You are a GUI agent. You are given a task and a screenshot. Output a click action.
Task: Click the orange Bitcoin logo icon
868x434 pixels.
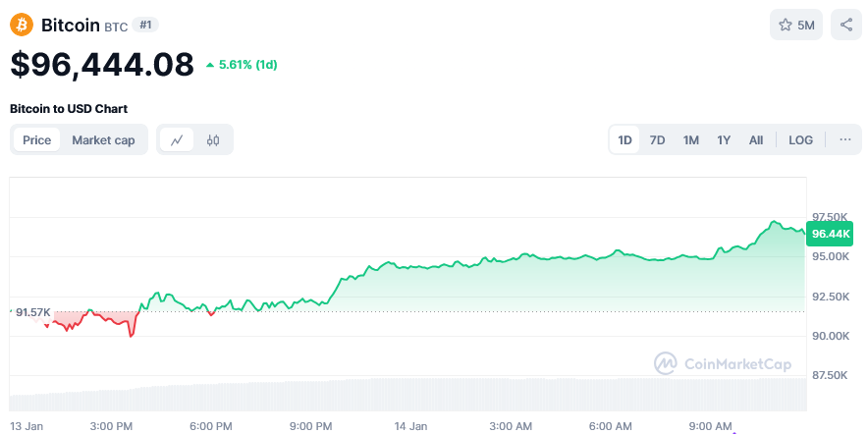22,25
